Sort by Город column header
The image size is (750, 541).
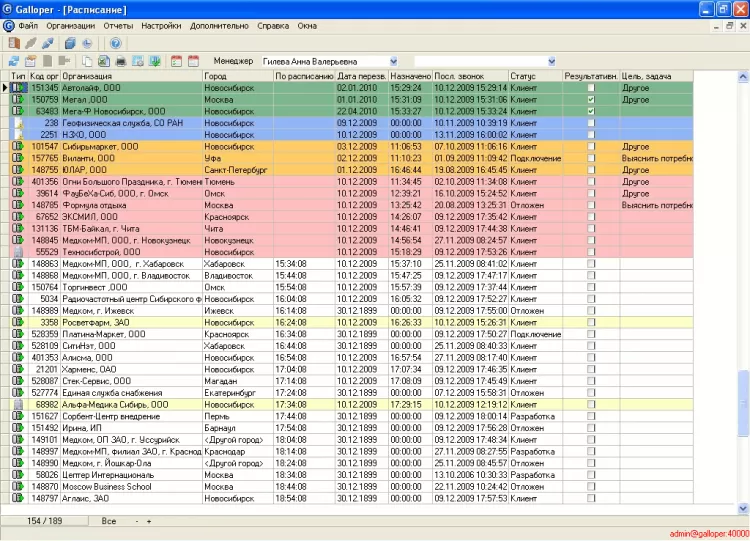(238, 76)
